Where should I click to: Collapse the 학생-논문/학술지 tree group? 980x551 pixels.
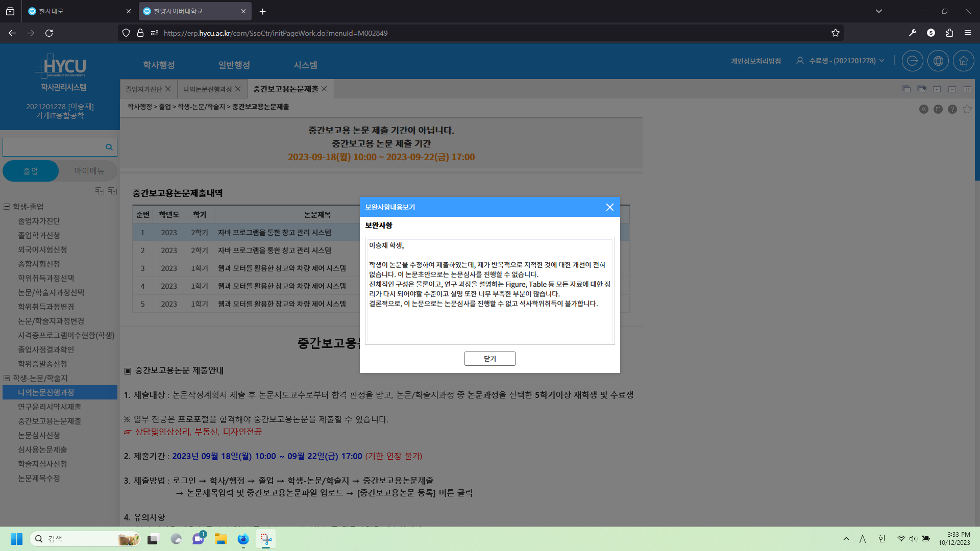pos(7,378)
